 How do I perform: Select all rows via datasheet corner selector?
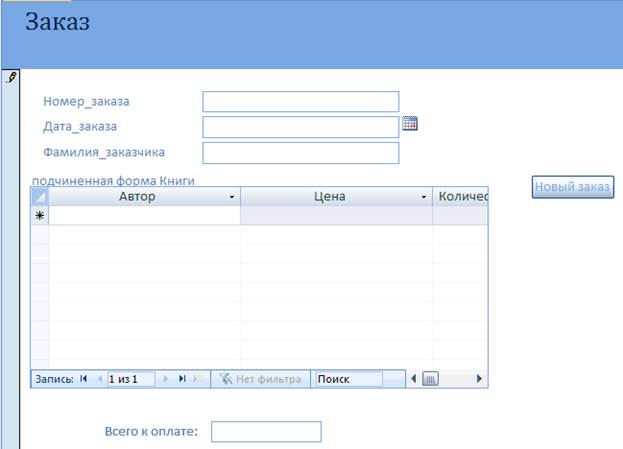[x=40, y=196]
